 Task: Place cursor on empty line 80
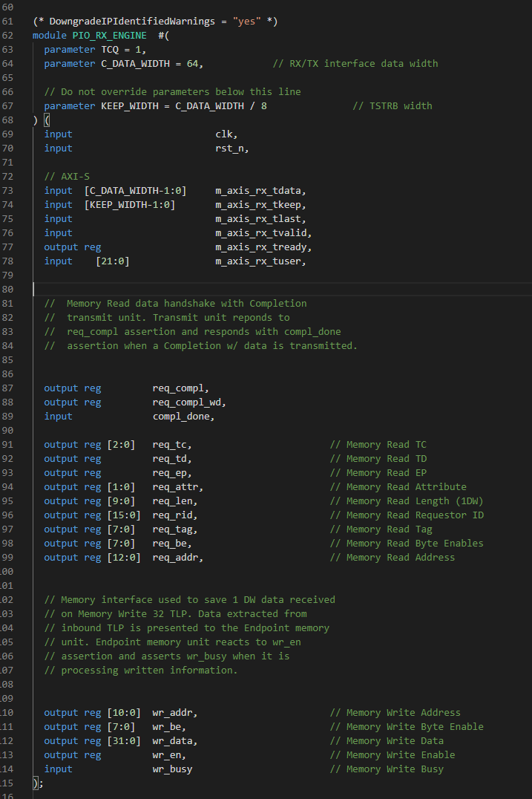coord(283,290)
